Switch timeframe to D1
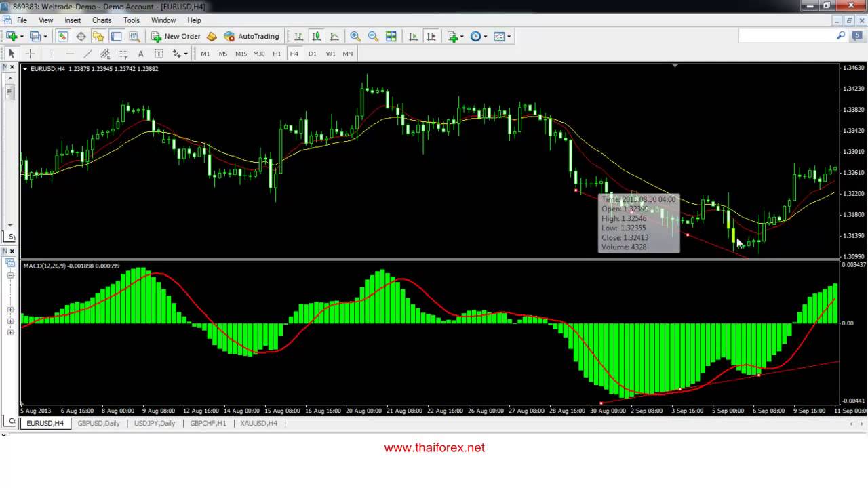The width and height of the screenshot is (868, 488). click(312, 54)
